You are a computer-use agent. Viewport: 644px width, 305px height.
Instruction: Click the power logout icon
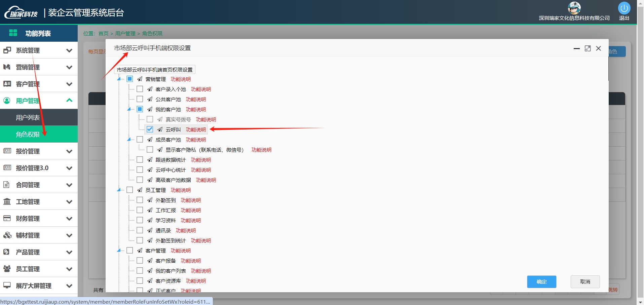624,8
